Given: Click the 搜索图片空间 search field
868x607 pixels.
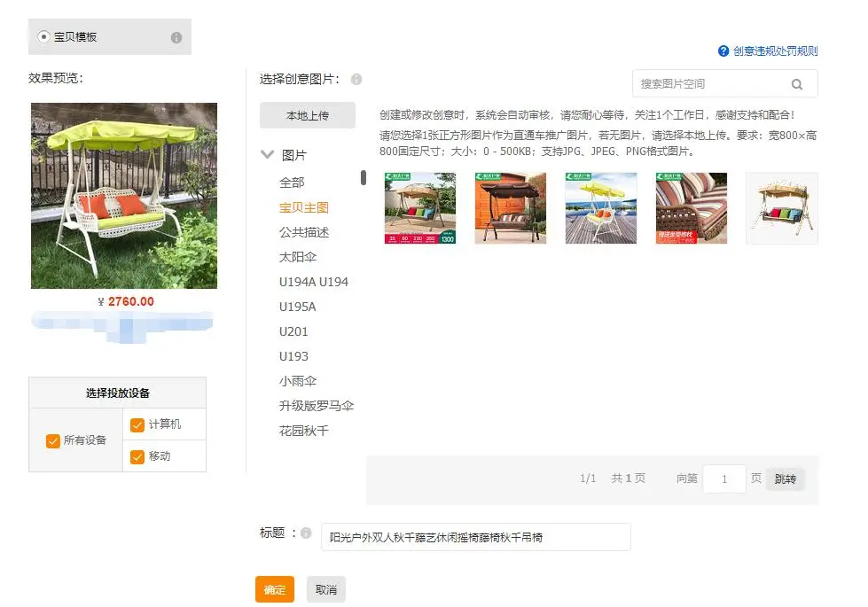Looking at the screenshot, I should click(x=724, y=84).
